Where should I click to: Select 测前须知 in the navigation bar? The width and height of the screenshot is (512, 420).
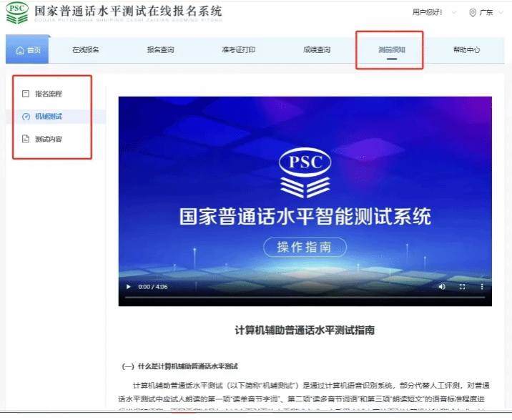(391, 50)
